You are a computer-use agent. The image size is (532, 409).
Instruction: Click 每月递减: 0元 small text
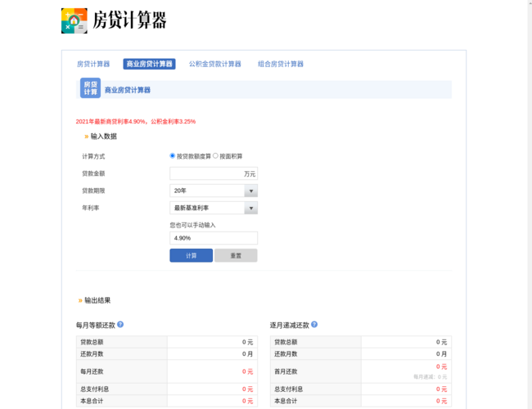click(430, 377)
